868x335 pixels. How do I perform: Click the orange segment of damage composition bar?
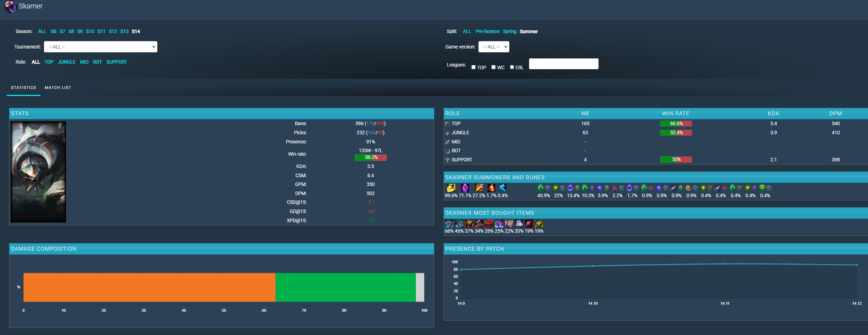[x=149, y=287]
